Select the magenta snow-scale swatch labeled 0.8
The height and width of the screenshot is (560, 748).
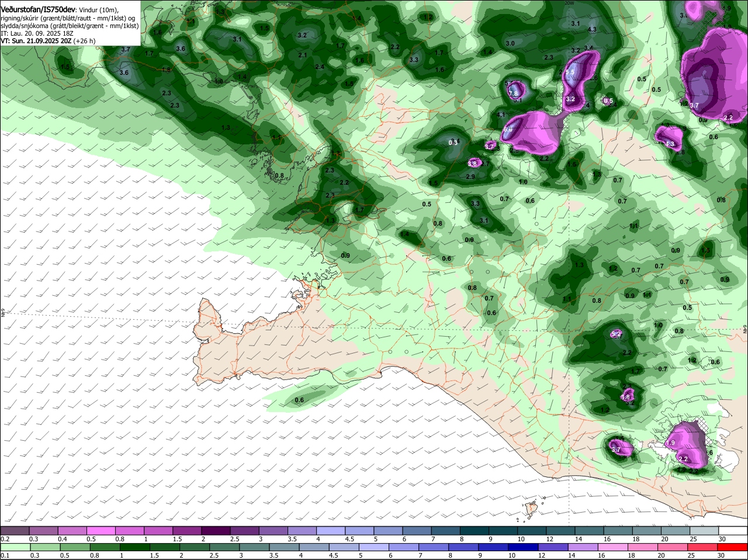point(129,530)
